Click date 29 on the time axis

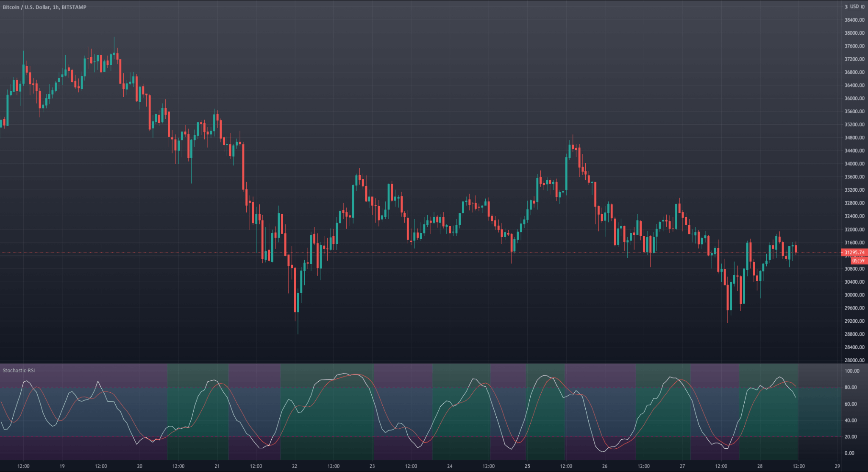pyautogui.click(x=837, y=466)
